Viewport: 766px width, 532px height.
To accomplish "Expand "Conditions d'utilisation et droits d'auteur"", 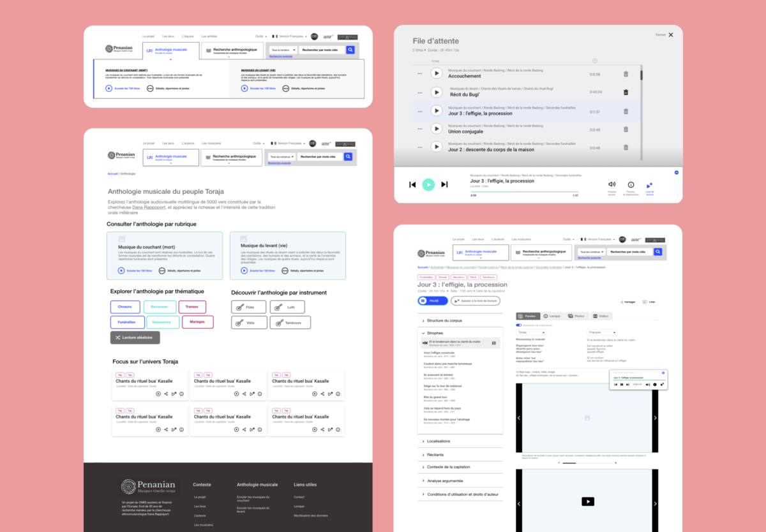I will (x=461, y=494).
